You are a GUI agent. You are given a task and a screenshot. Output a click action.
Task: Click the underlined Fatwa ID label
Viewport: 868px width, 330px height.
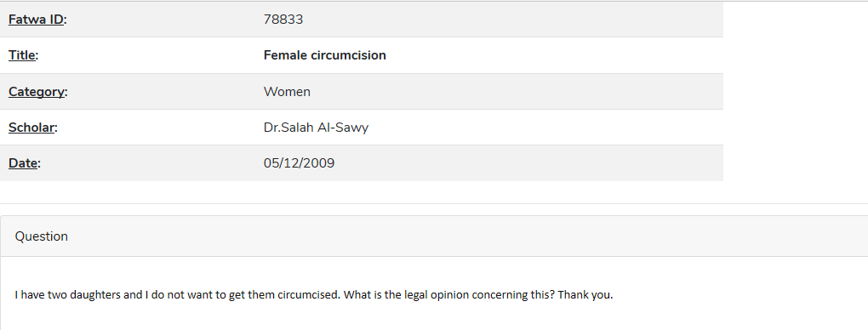pos(36,20)
